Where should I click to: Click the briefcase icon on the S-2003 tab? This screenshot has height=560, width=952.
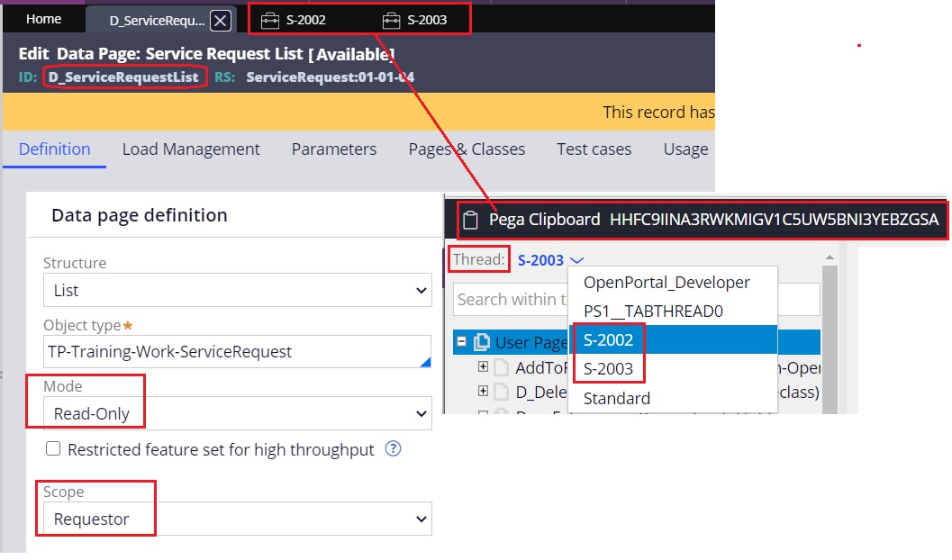pos(392,18)
